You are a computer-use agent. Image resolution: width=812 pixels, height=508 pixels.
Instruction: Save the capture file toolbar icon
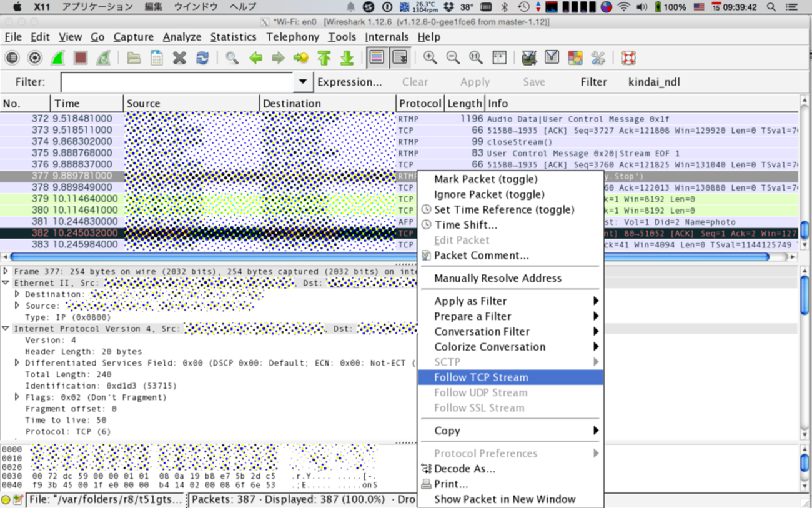[156, 58]
